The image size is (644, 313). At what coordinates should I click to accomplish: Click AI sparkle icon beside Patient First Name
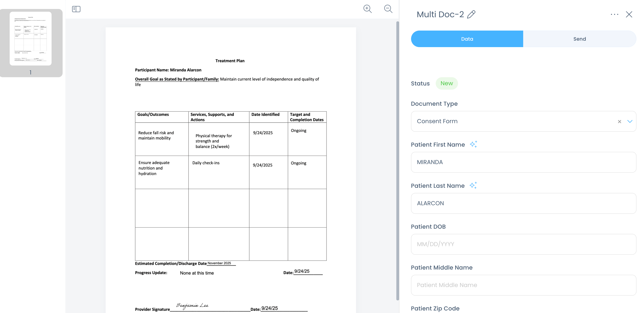tap(473, 144)
